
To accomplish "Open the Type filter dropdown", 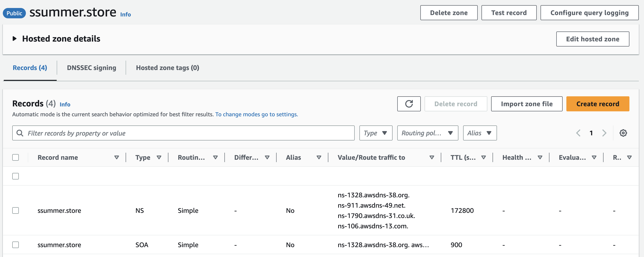I will click(x=375, y=133).
